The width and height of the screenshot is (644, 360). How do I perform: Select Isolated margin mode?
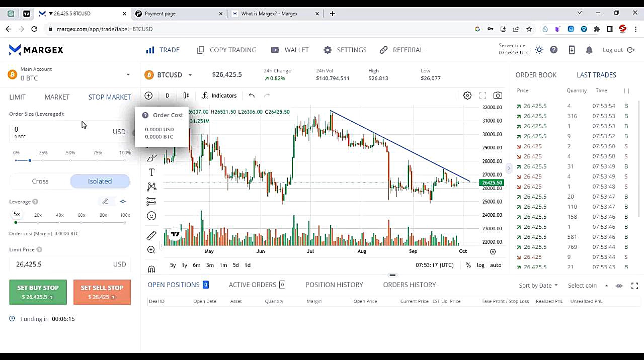click(x=100, y=181)
